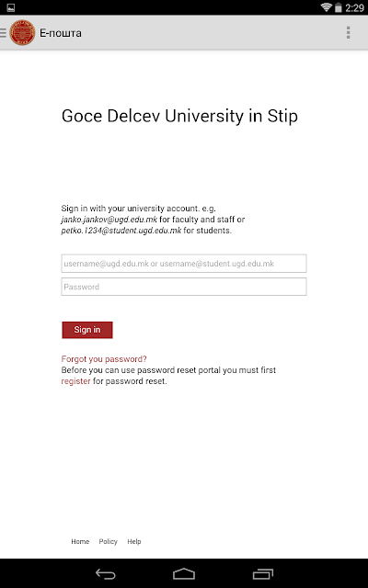Open the hamburger navigation drawer icon

4,33
